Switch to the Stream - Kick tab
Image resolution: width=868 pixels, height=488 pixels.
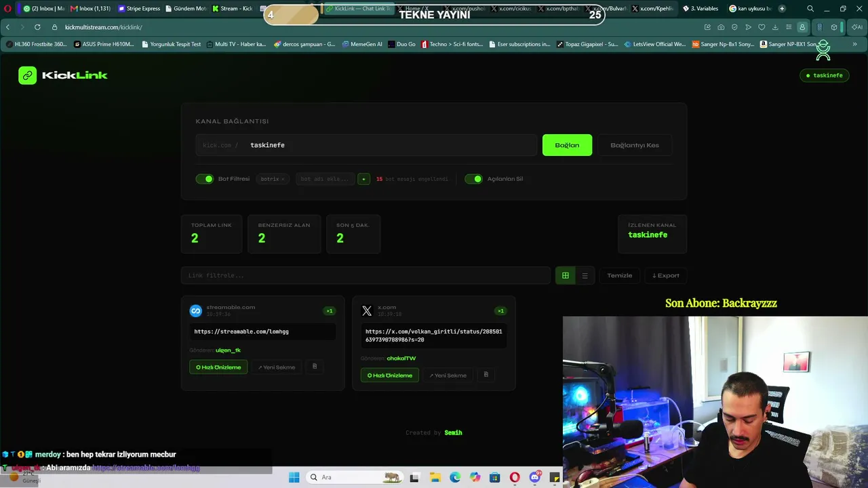point(233,9)
